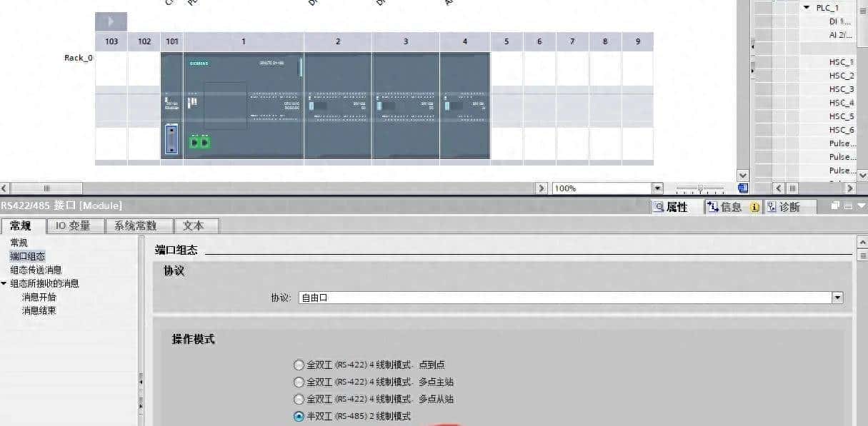Click the empty rack slot 5 header
This screenshot has height=426, width=868.
coord(507,41)
